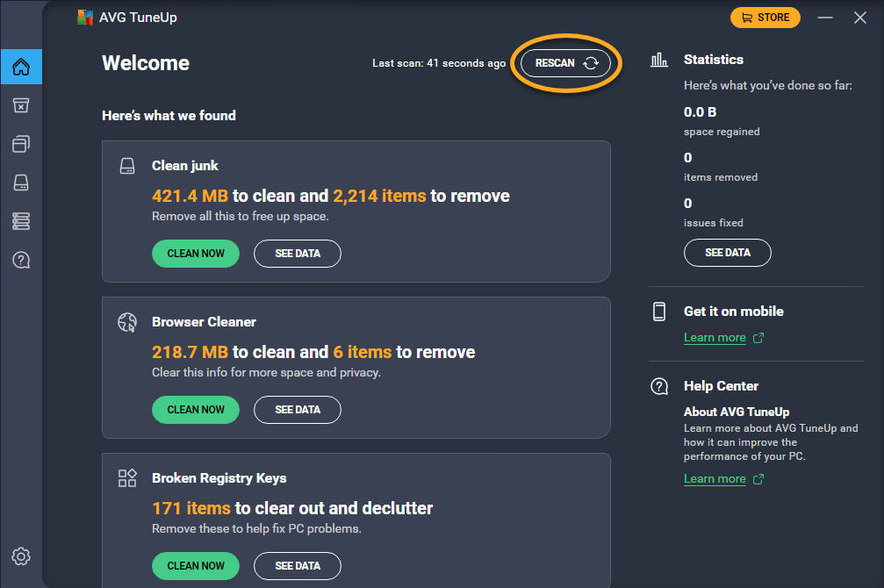884x588 pixels.
Task: Follow Learn more link in Help Center
Action: coord(715,479)
